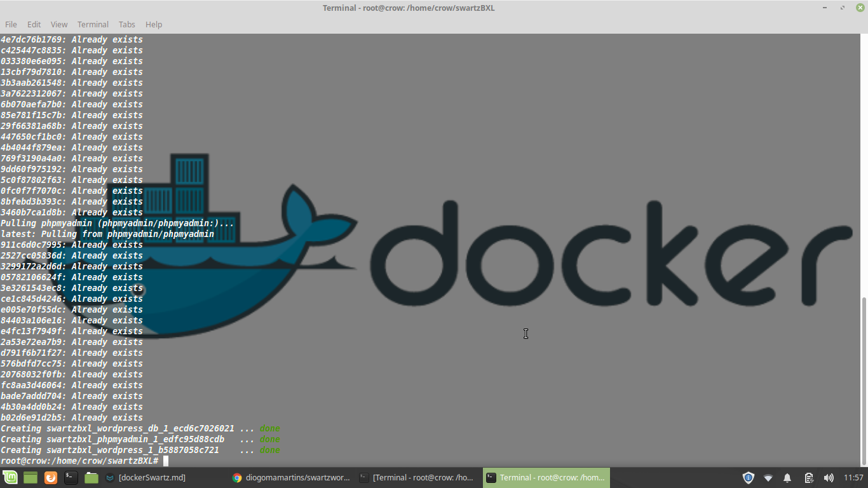Click 'latest: Pulling from phpmyadmin/phpmyadmin' line
The width and height of the screenshot is (868, 488).
tap(107, 234)
